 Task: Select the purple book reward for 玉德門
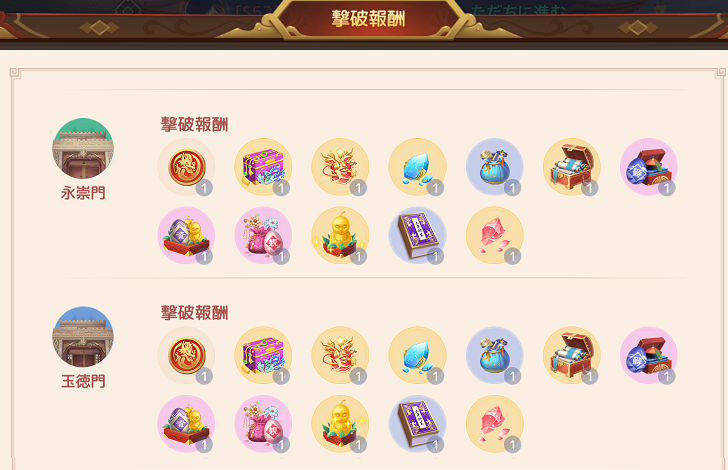417,424
